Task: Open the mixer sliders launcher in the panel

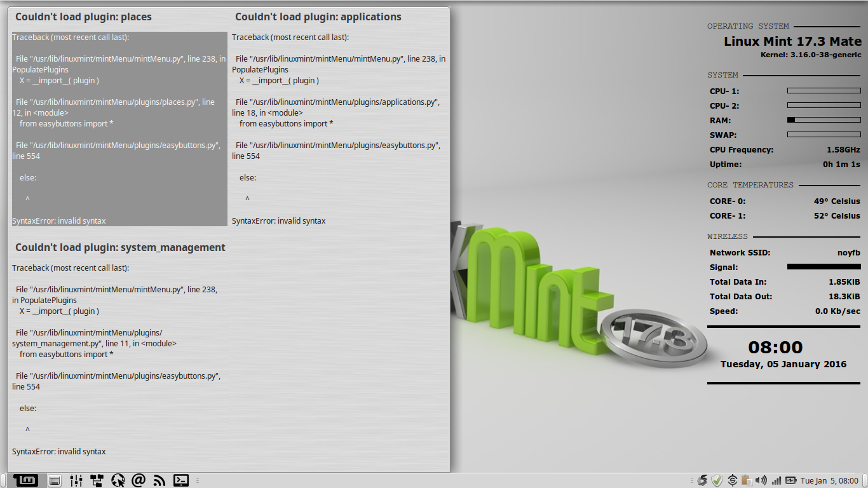Action: tap(76, 480)
